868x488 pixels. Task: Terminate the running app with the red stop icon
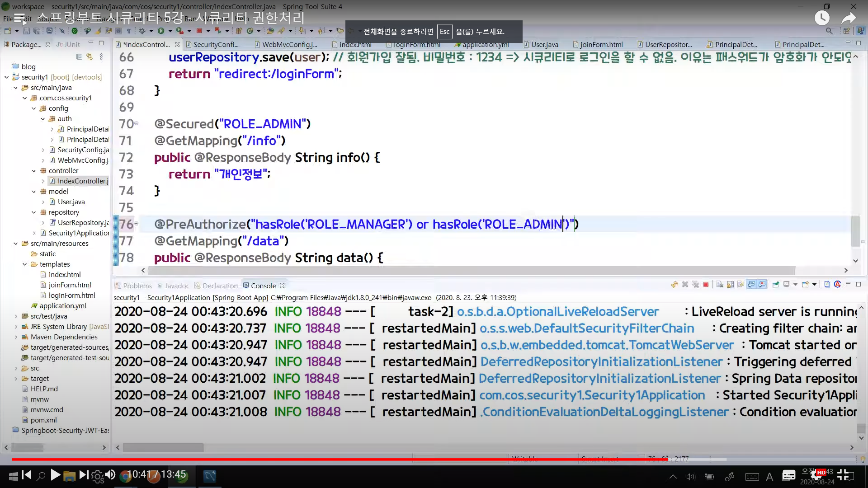706,285
